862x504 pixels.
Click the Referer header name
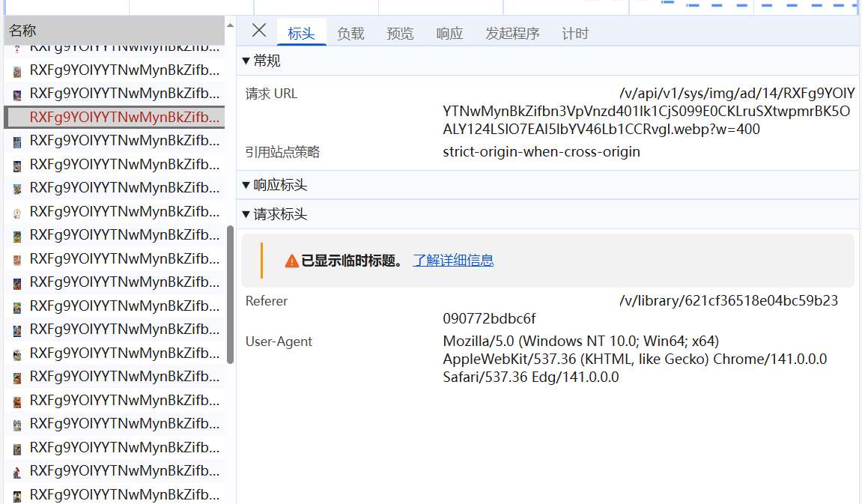[267, 301]
